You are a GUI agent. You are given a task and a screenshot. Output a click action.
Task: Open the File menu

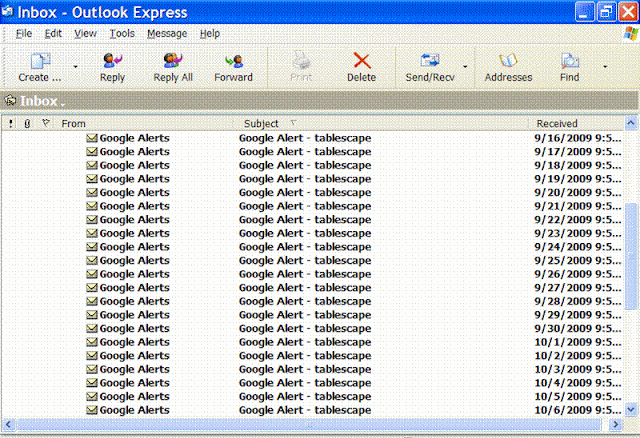click(24, 33)
